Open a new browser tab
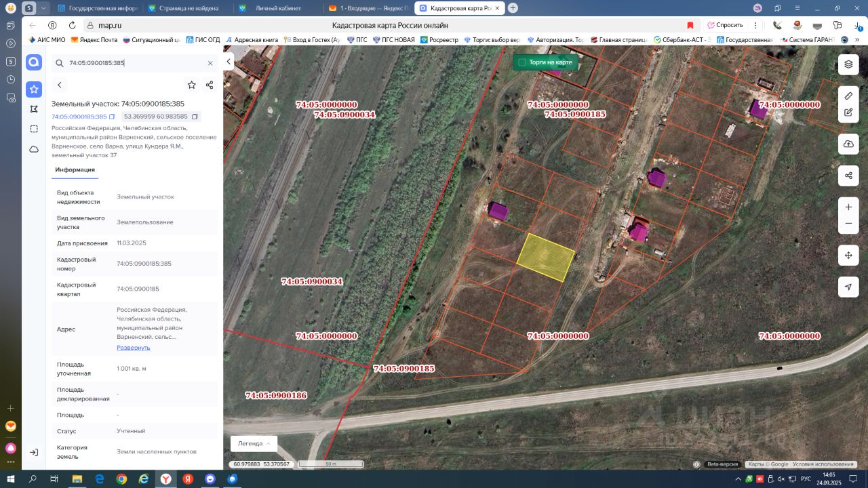Viewport: 868px width, 488px height. [x=513, y=8]
